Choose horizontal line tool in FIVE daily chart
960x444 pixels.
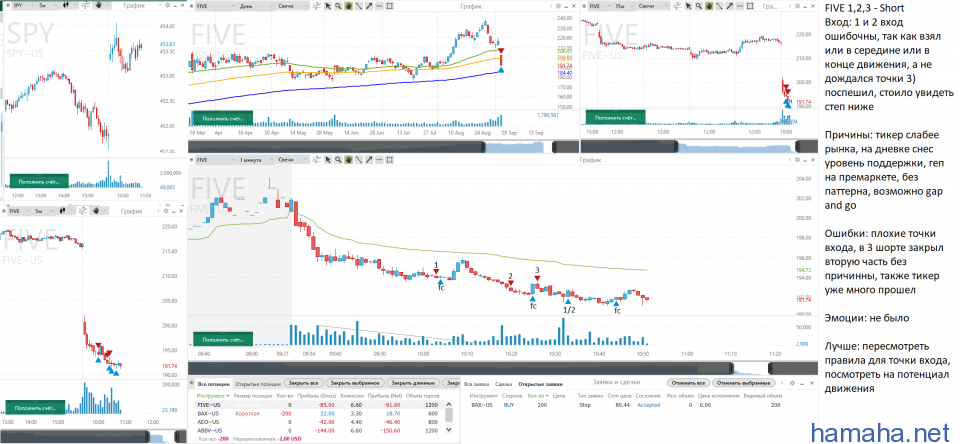(x=379, y=6)
